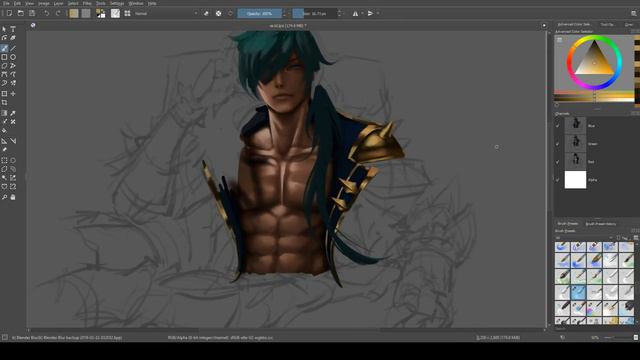Toggle the Alpha channel checkbox
The image size is (640, 360).
click(x=558, y=180)
